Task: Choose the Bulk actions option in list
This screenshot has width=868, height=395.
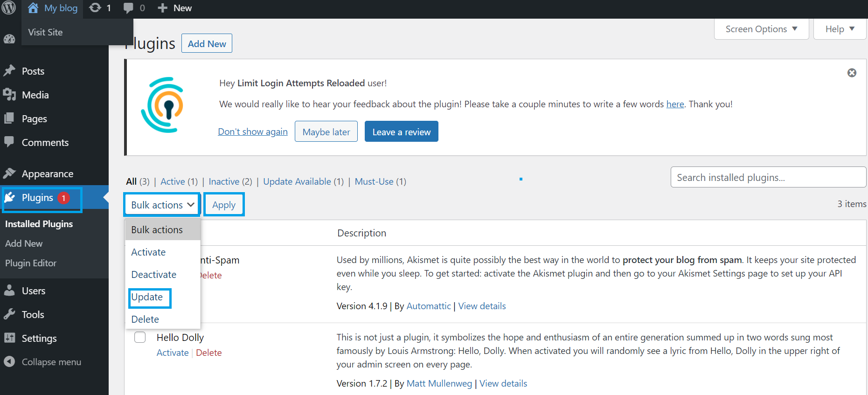Action: point(162,230)
